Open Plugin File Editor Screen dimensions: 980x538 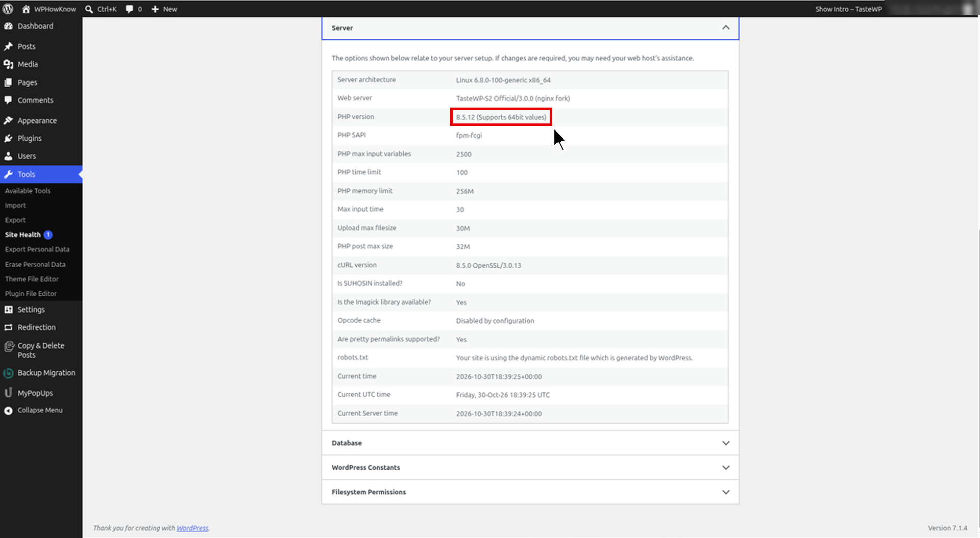(31, 294)
